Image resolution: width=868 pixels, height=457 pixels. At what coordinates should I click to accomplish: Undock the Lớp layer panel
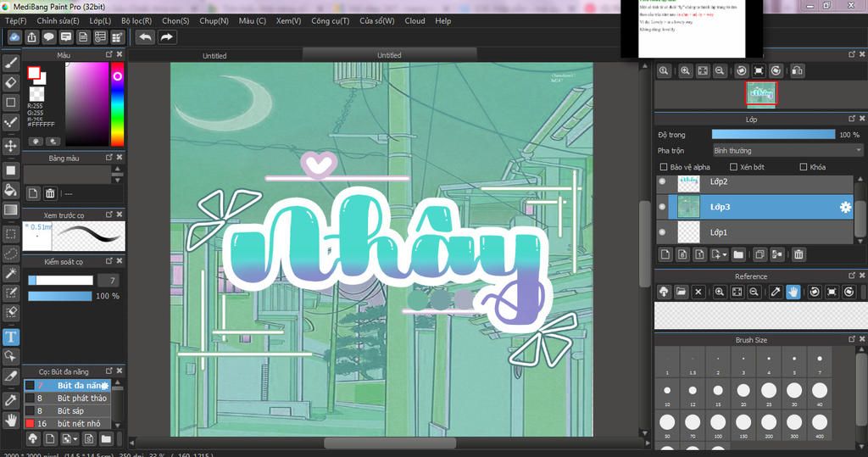[x=852, y=119]
